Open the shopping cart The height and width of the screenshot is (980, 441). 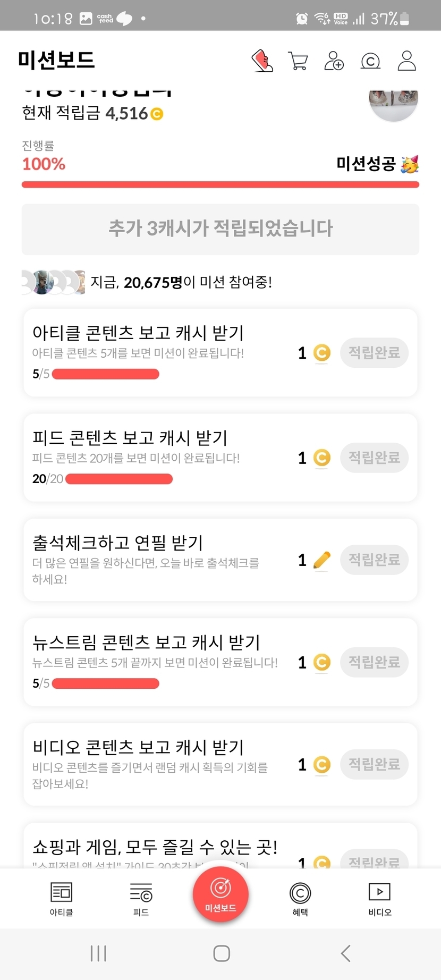tap(298, 61)
